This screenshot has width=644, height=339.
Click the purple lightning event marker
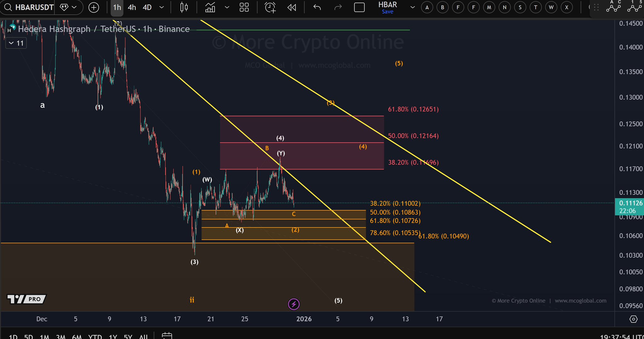pos(294,304)
